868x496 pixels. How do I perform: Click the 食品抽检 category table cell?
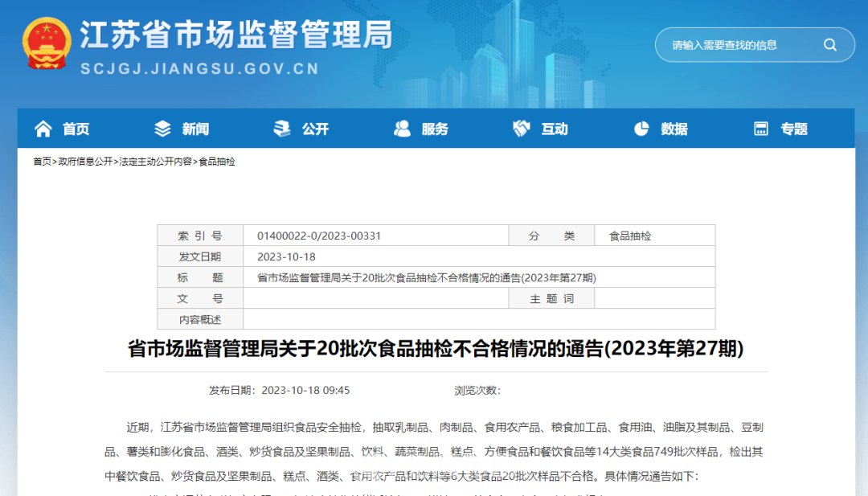pyautogui.click(x=655, y=236)
